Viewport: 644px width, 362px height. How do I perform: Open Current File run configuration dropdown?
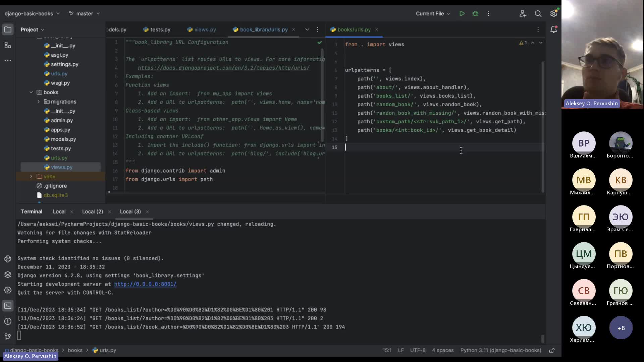point(433,14)
